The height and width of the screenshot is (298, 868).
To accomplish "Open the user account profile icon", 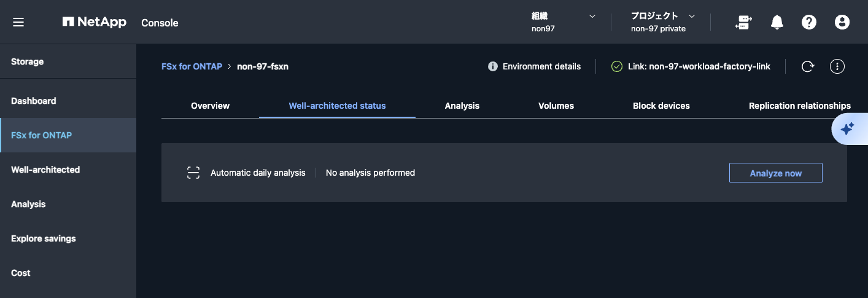I will (x=842, y=22).
